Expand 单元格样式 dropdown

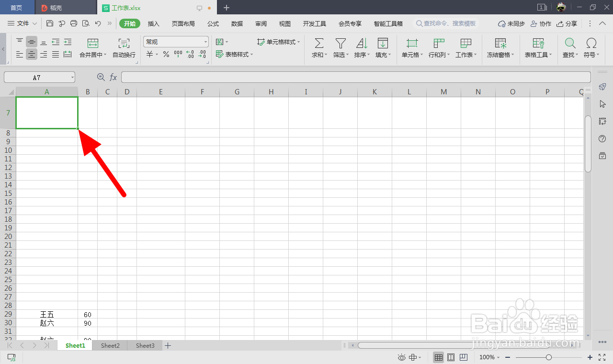point(298,42)
